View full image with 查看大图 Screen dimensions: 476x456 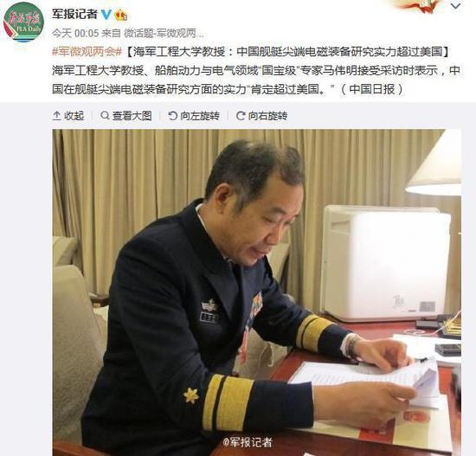(126, 116)
